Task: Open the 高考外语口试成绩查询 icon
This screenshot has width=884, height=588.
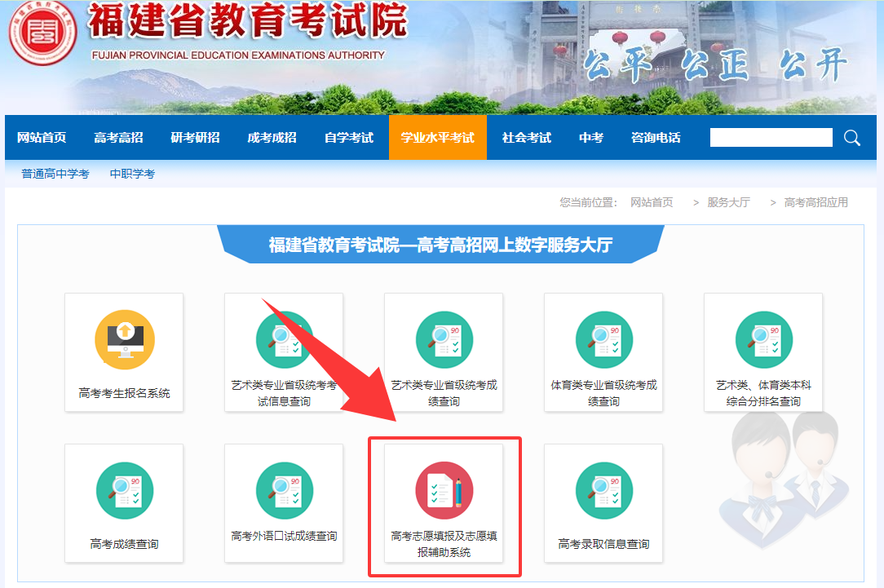Action: coord(284,490)
